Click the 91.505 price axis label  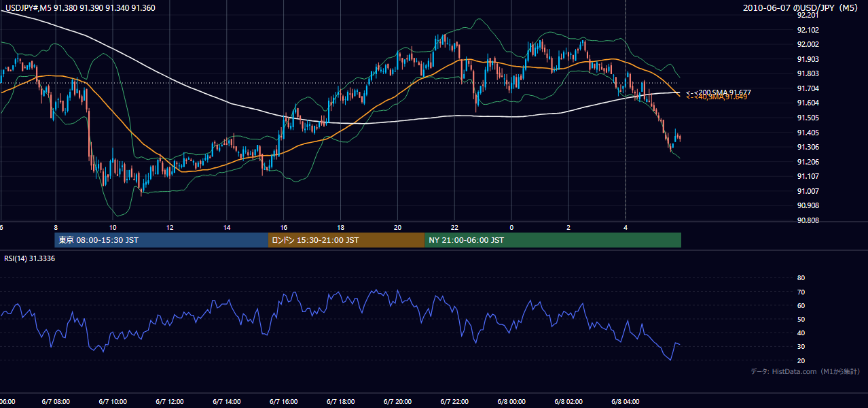point(810,118)
